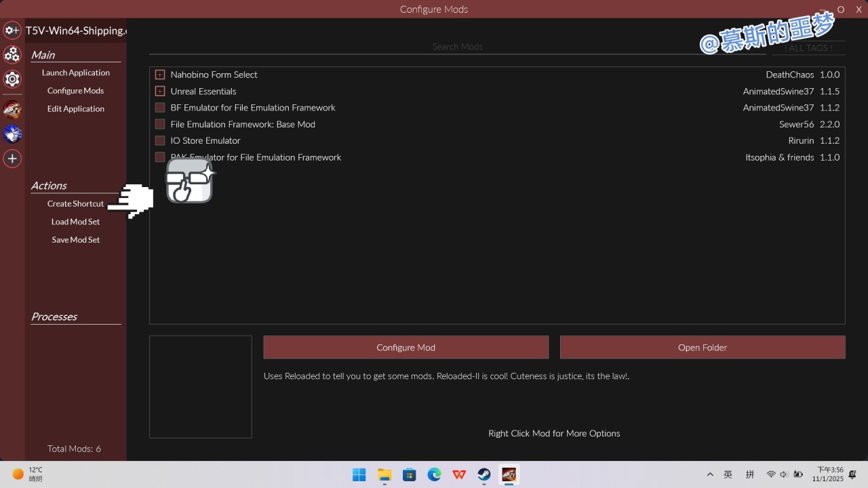Click author name DeathChaos
This screenshot has height=488, width=868.
click(790, 75)
